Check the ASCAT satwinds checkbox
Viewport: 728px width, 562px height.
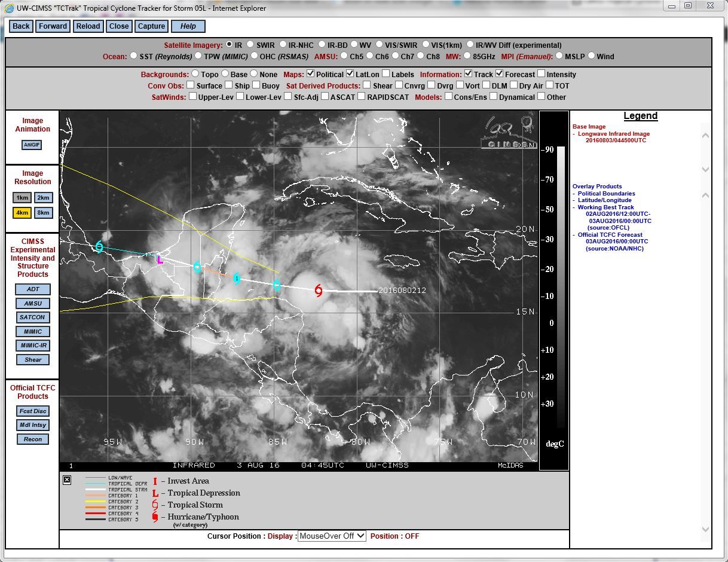[x=326, y=96]
